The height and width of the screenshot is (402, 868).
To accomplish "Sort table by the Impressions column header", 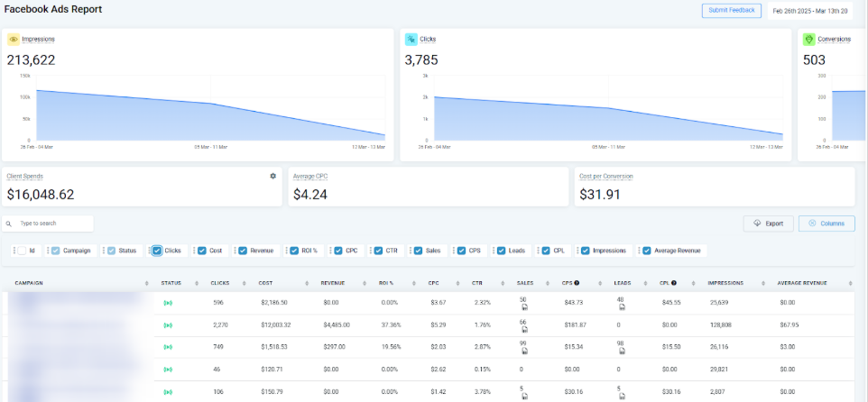I will pos(725,283).
